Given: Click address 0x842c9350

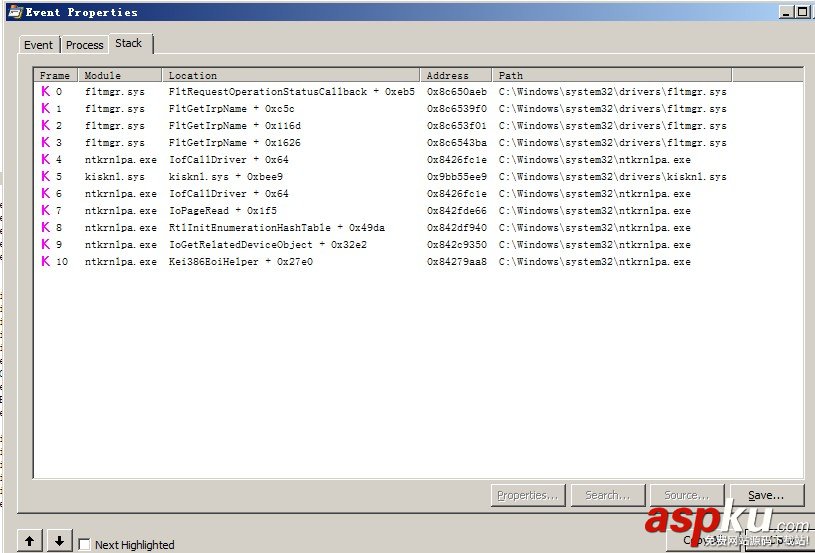Looking at the screenshot, I should coord(457,244).
